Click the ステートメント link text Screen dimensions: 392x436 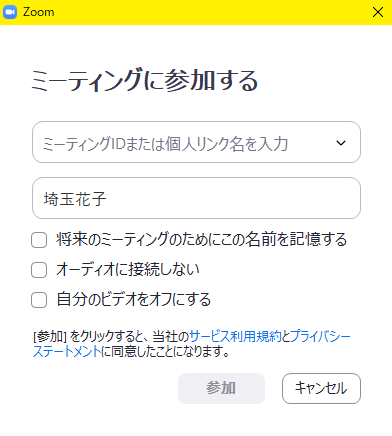67,351
